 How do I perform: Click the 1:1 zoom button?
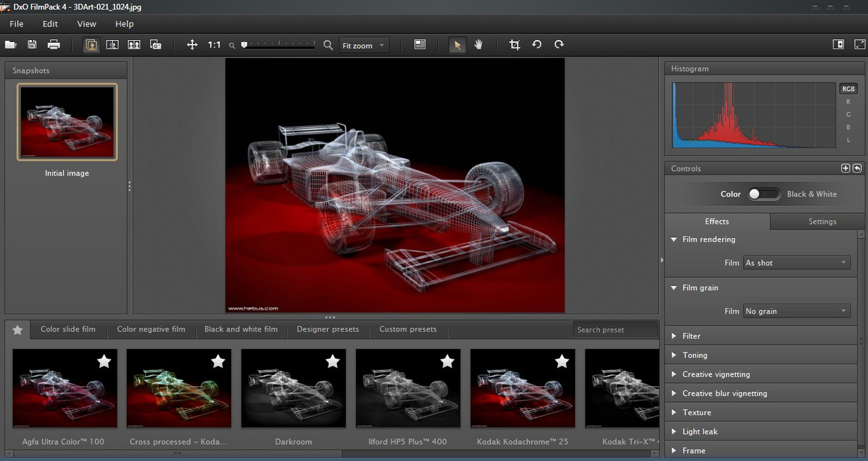pos(214,45)
